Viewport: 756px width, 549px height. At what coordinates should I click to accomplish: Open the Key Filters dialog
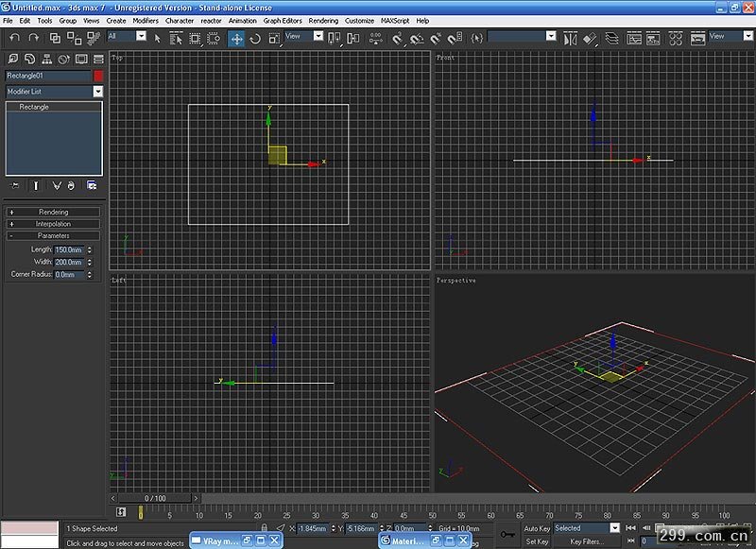coord(587,541)
